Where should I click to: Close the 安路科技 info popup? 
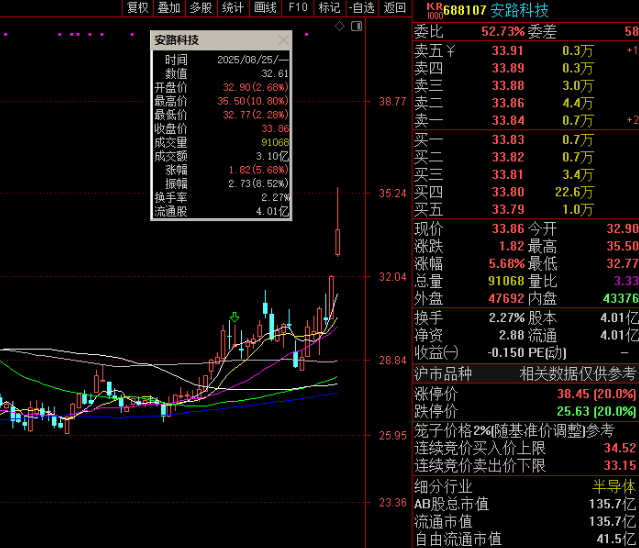pos(283,40)
